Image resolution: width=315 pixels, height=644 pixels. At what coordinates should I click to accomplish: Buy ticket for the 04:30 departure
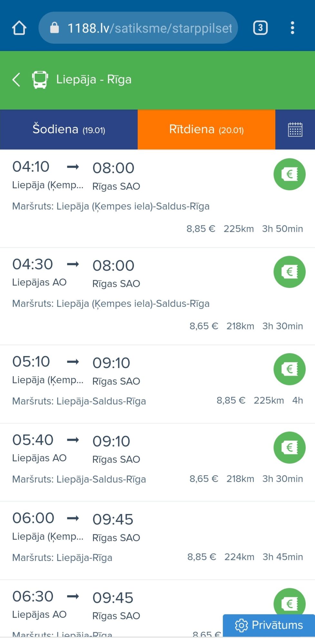coord(290,272)
